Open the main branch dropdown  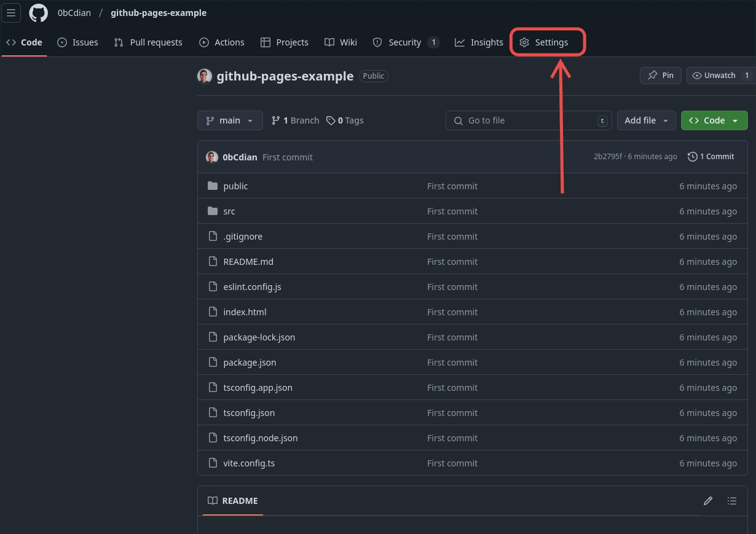click(230, 120)
